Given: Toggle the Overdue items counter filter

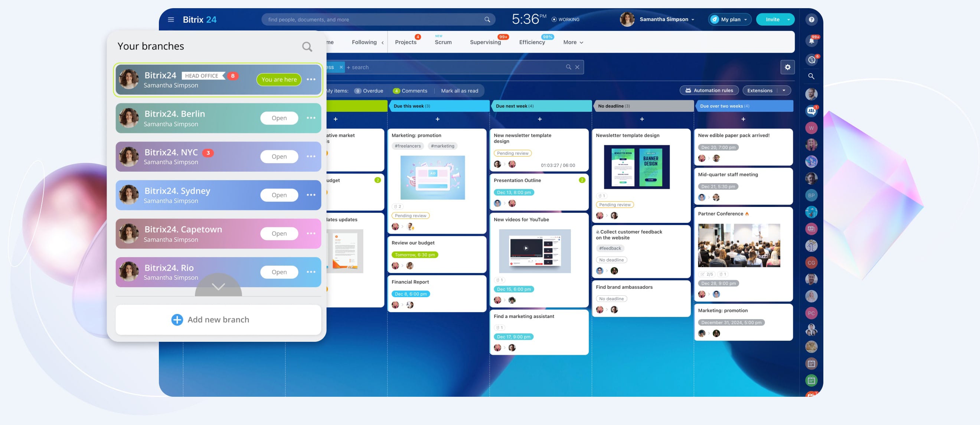Looking at the screenshot, I should pyautogui.click(x=368, y=91).
